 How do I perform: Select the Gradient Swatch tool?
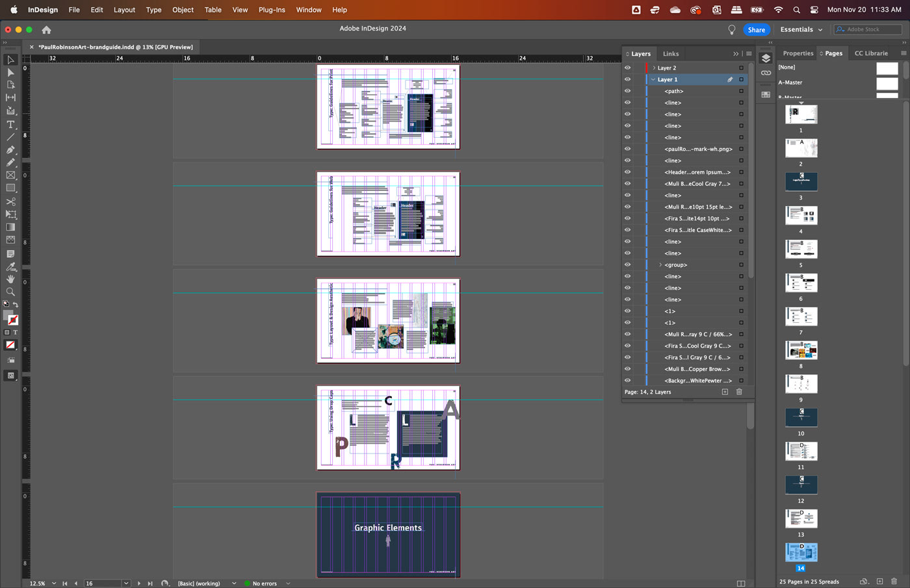pyautogui.click(x=10, y=227)
